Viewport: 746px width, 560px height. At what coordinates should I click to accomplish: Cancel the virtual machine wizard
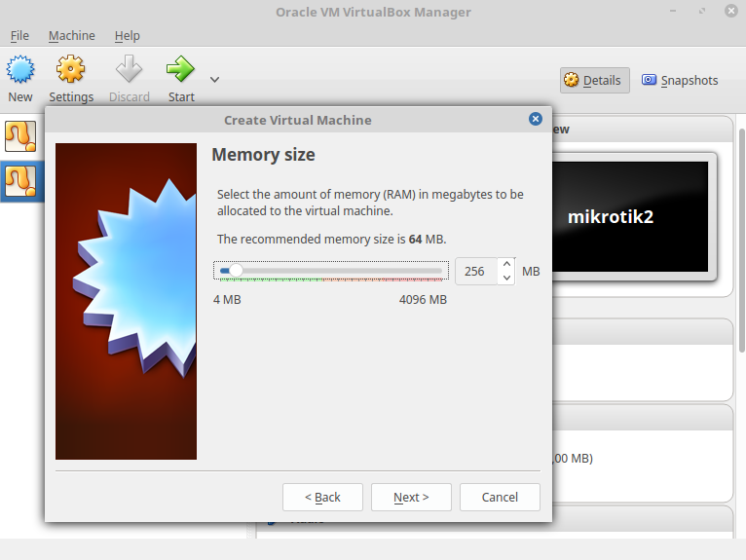click(500, 498)
